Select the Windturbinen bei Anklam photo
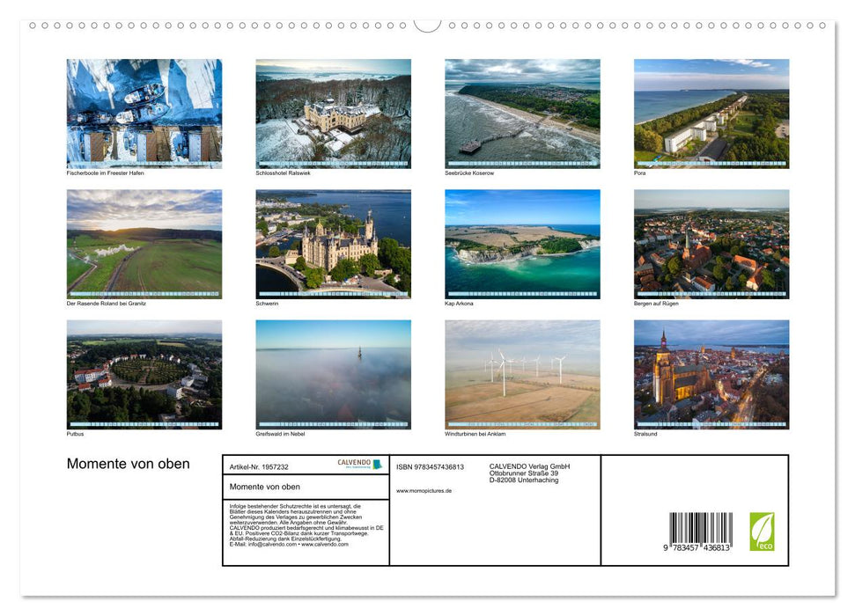Image resolution: width=855 pixels, height=616 pixels. point(521,375)
